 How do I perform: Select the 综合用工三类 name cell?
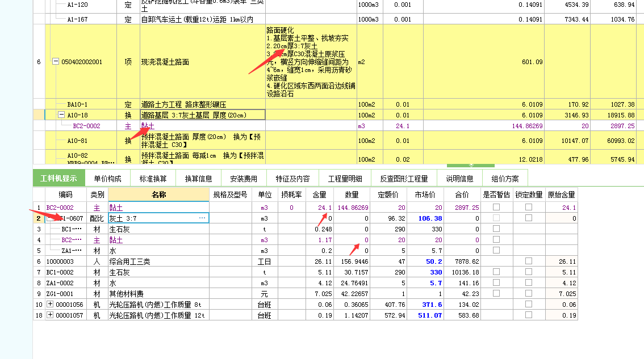[x=158, y=261]
